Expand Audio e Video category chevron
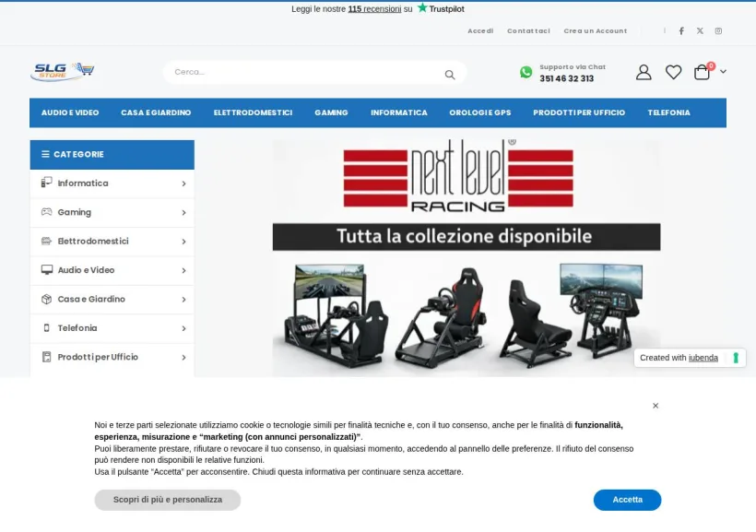 coord(183,270)
